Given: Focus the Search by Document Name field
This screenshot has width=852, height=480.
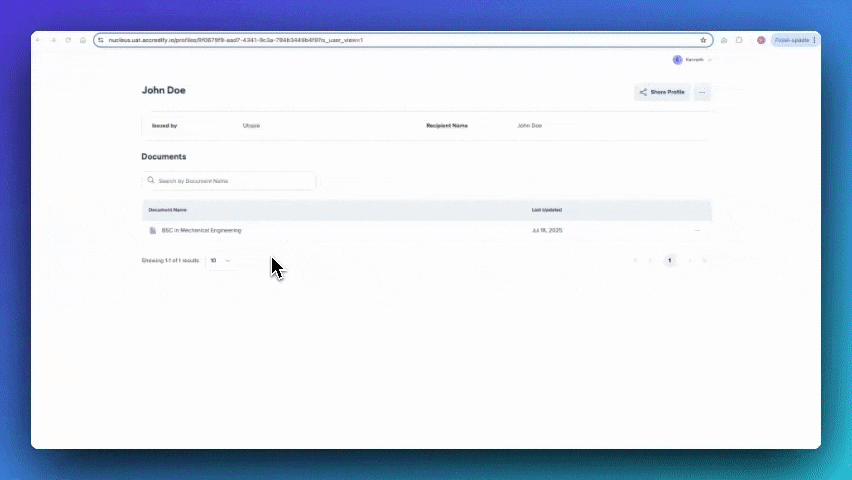Looking at the screenshot, I should (228, 181).
